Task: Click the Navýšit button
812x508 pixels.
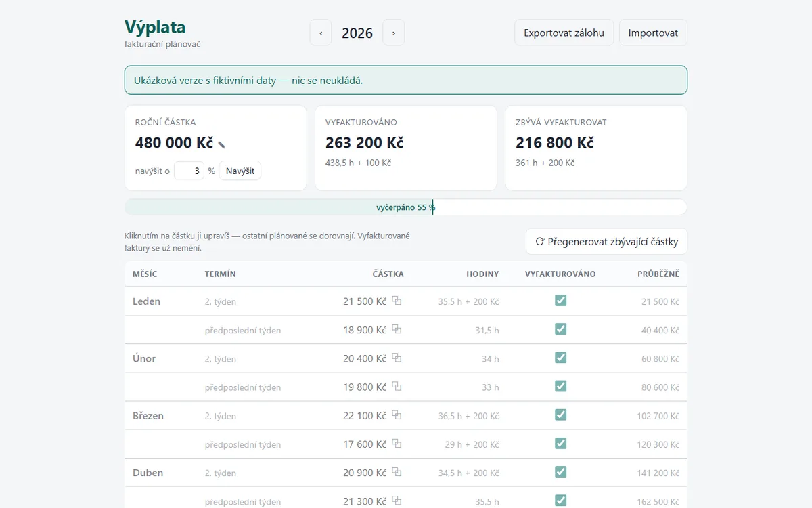Action: point(240,171)
